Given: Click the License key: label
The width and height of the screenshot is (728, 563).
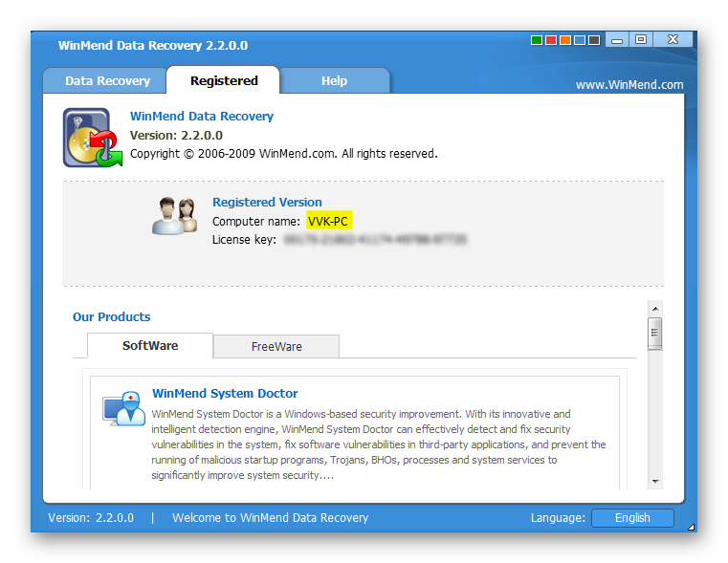Looking at the screenshot, I should point(244,239).
